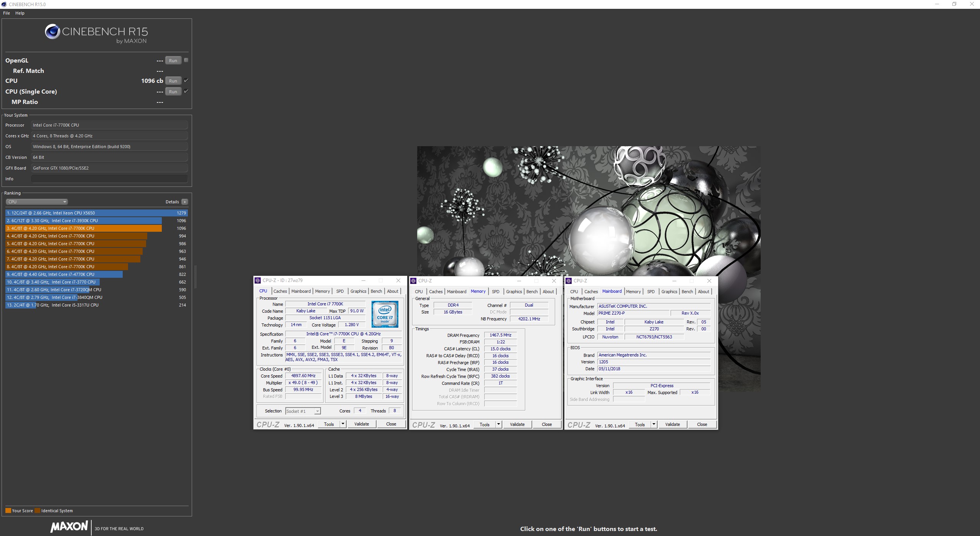Click the NB Frequency value 4202.1 MHz
The image size is (980, 536).
[529, 319]
